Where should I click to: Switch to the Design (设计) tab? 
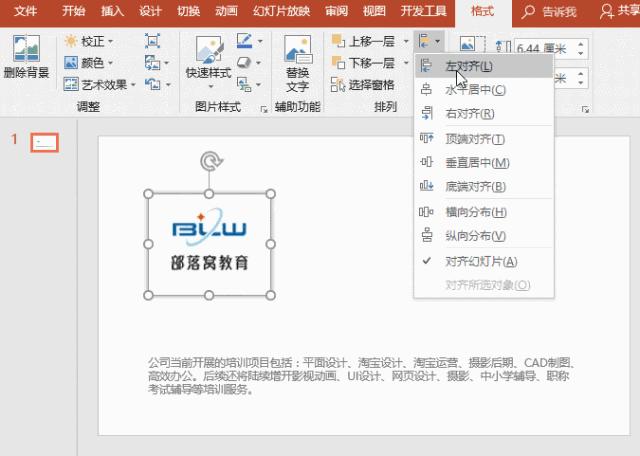150,11
